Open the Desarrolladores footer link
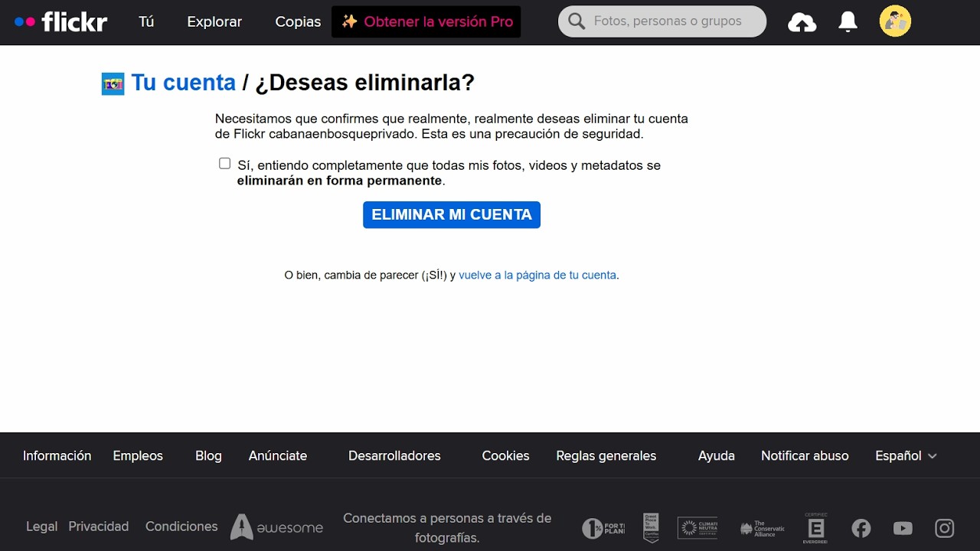This screenshot has height=551, width=980. (x=394, y=456)
